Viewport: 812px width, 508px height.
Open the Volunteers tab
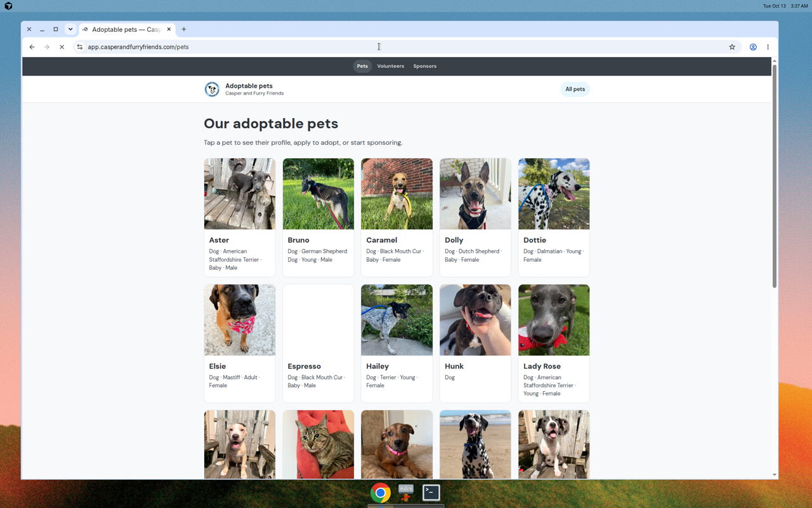391,66
